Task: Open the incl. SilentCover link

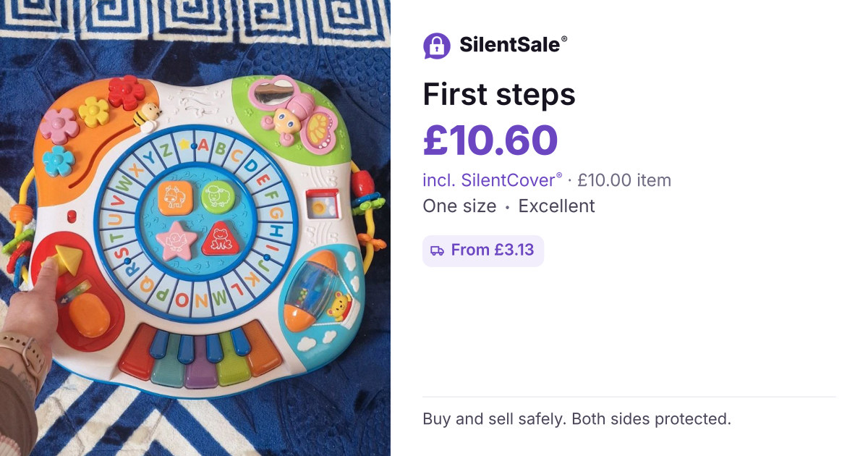Action: [493, 180]
